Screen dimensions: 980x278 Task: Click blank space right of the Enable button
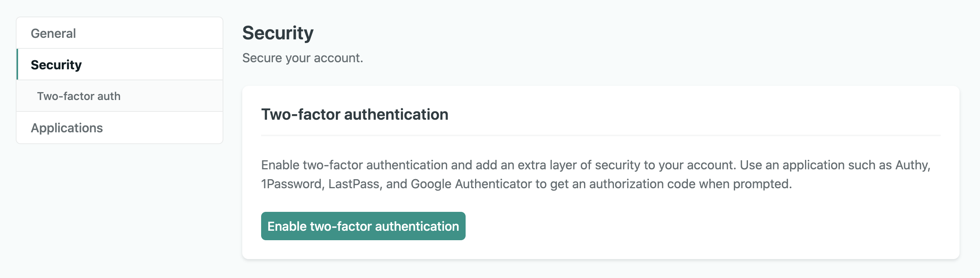click(669, 226)
